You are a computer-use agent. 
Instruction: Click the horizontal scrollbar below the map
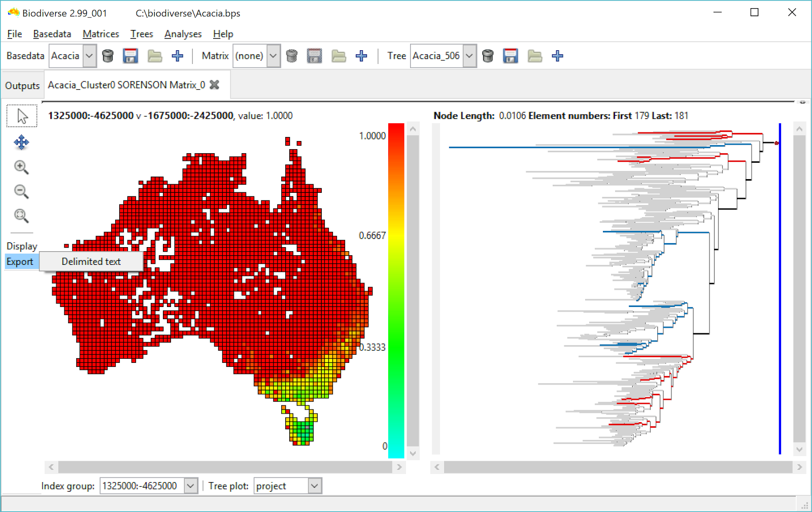pyautogui.click(x=223, y=467)
